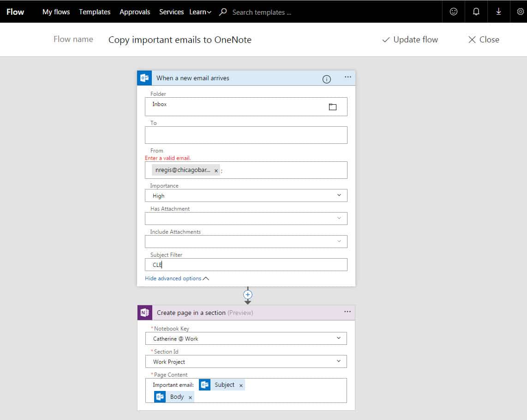527x420 pixels.
Task: Open the Section Id dropdown
Action: pyautogui.click(x=246, y=361)
